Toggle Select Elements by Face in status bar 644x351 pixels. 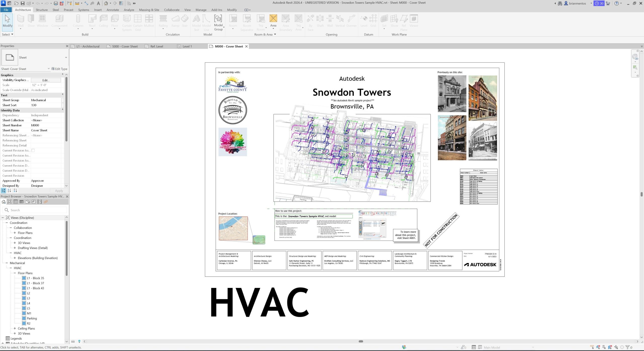click(x=610, y=347)
